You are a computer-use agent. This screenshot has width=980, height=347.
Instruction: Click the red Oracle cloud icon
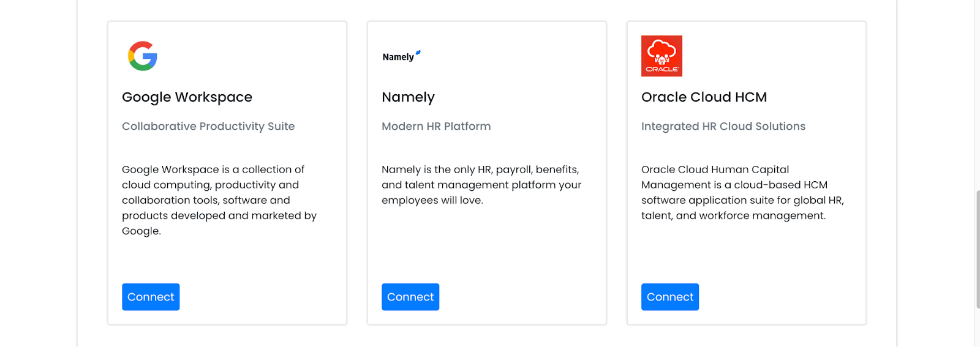click(661, 56)
